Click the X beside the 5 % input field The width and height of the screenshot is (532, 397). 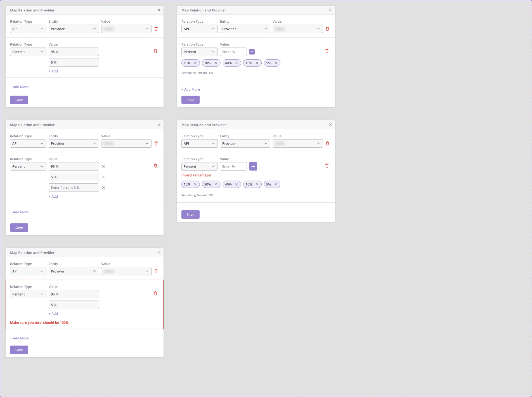pos(103,177)
